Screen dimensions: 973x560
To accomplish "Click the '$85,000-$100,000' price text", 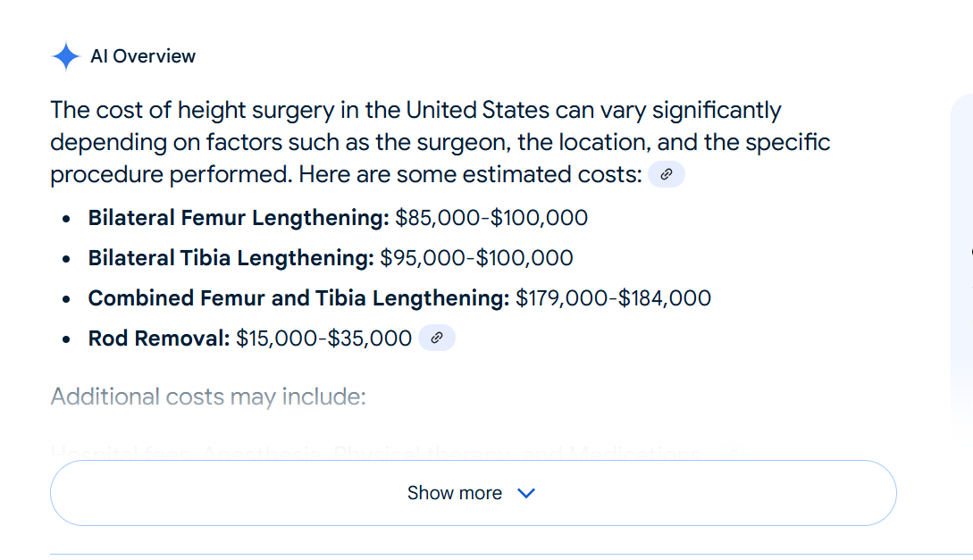I will click(491, 218).
